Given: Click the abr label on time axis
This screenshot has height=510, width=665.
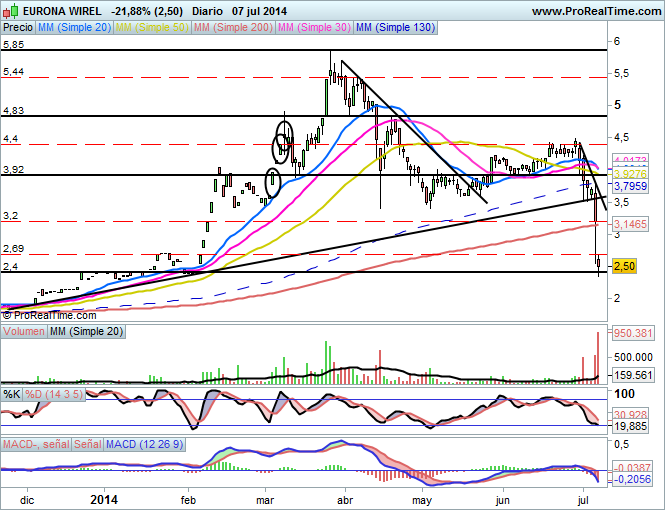Looking at the screenshot, I should pyautogui.click(x=345, y=500).
